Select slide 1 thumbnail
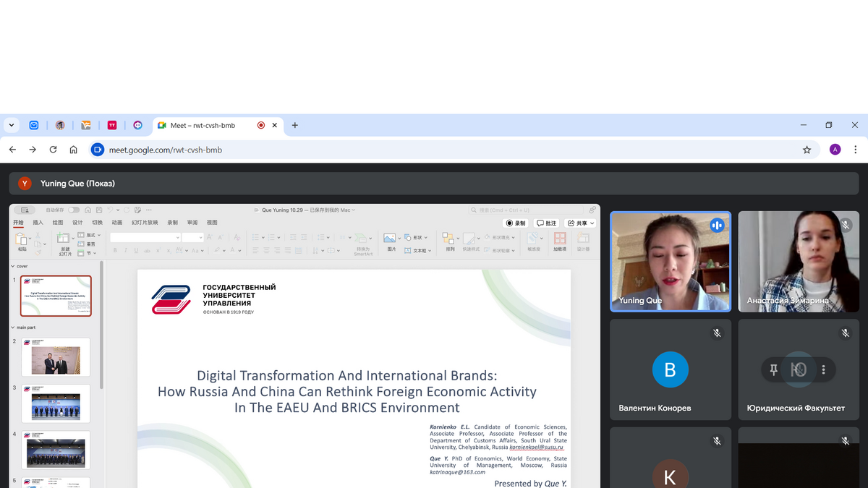 [56, 296]
